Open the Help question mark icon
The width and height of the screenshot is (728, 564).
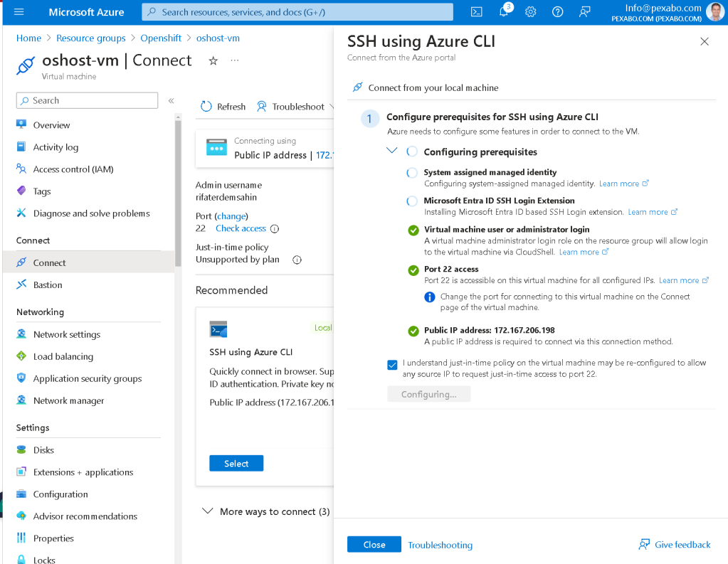(558, 12)
